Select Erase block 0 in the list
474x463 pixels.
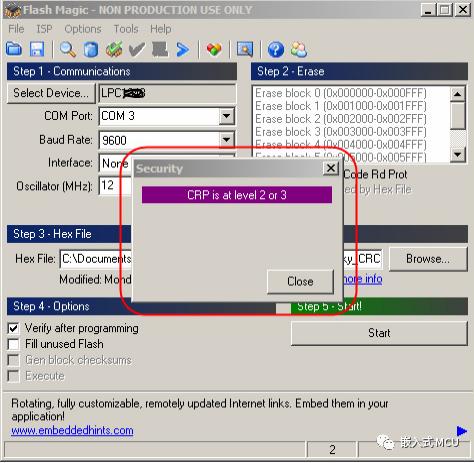point(341,93)
